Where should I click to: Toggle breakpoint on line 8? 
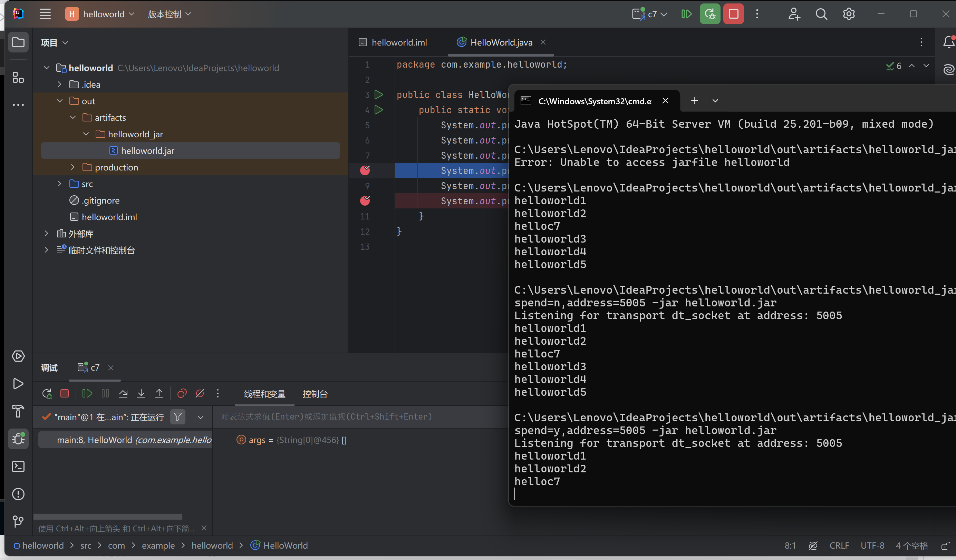365,170
